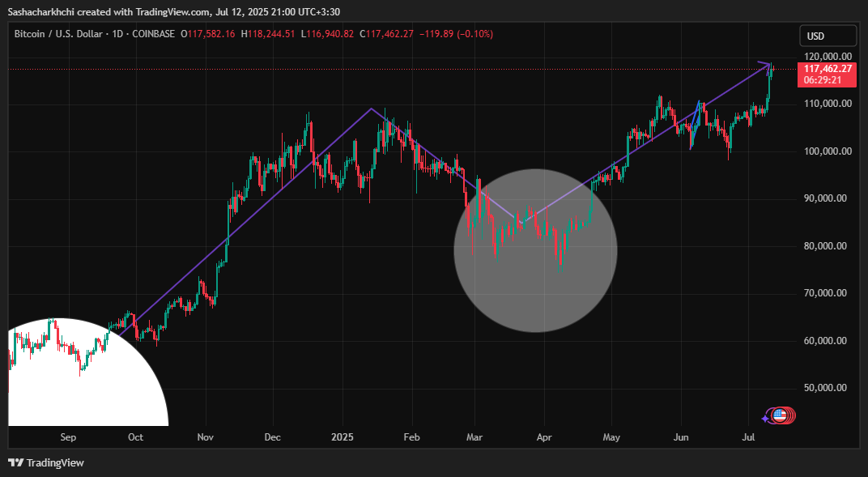Click the 70,000.00 price axis label
The height and width of the screenshot is (477, 868).
click(825, 292)
